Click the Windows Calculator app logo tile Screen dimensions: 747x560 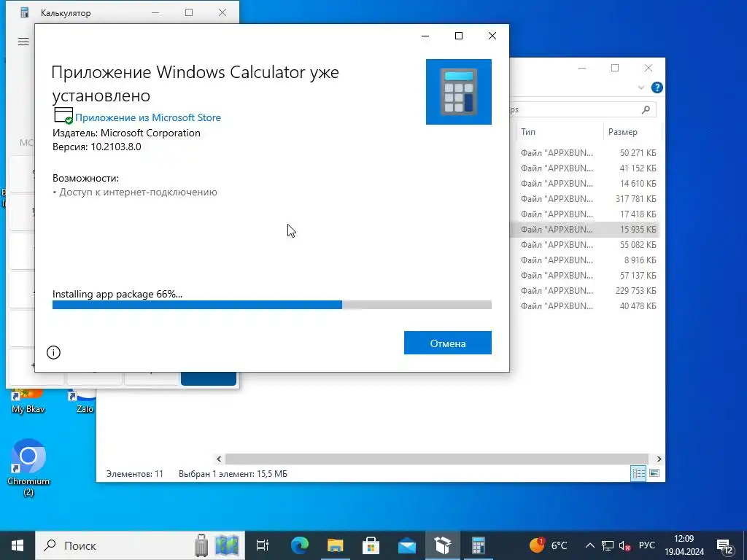coord(458,91)
